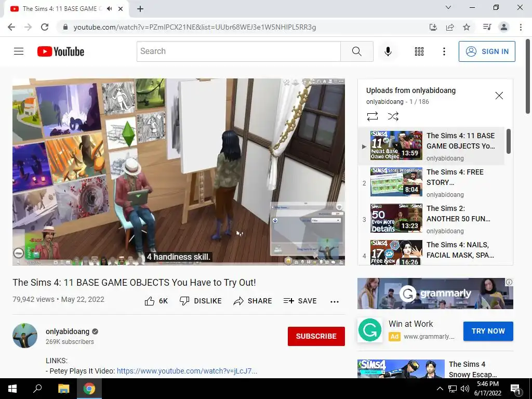Open the Petey Plays It video link
Screen dimensions: 532x399
[187, 371]
